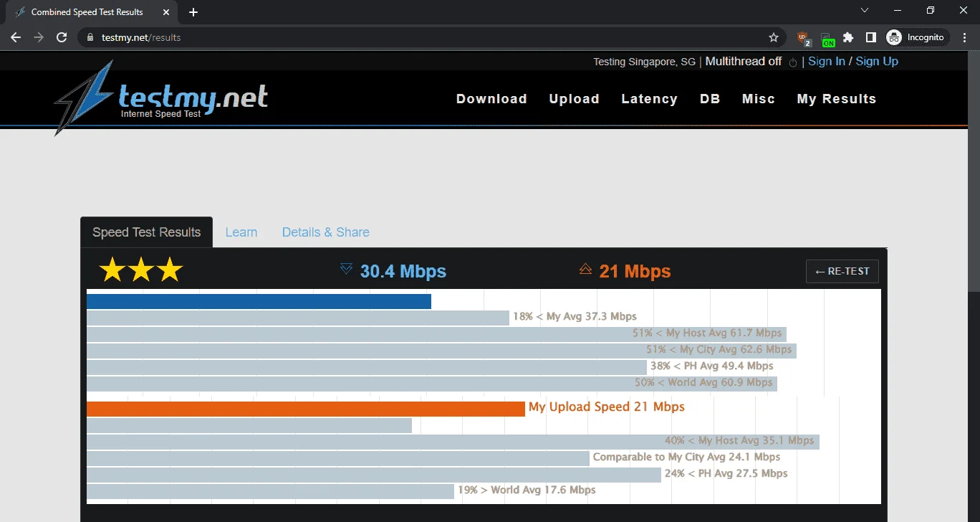
Task: Open the red extension icon with badge 2
Action: click(x=804, y=38)
